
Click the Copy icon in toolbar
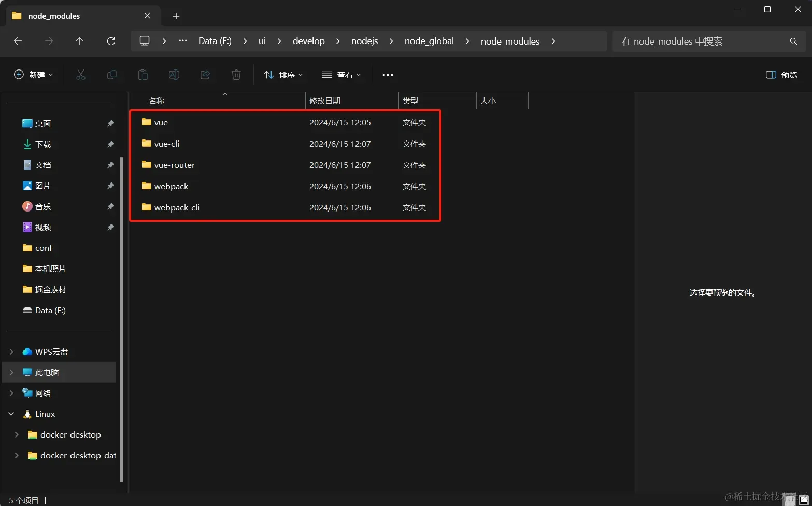pos(112,75)
